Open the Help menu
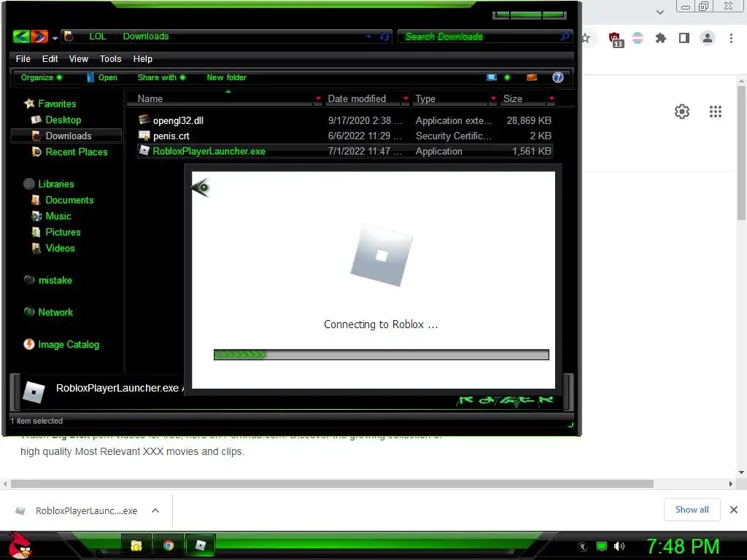Viewport: 747px width, 560px height. [142, 58]
